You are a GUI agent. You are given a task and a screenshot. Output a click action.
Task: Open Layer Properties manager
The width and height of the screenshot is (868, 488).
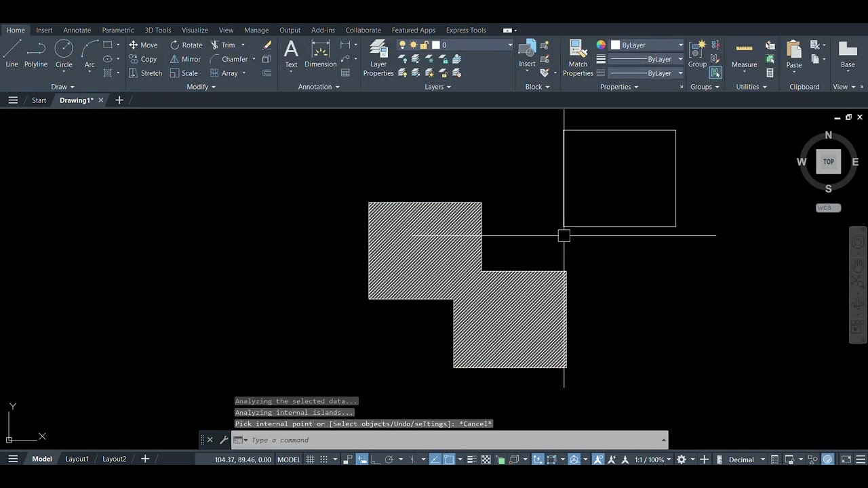pos(378,58)
